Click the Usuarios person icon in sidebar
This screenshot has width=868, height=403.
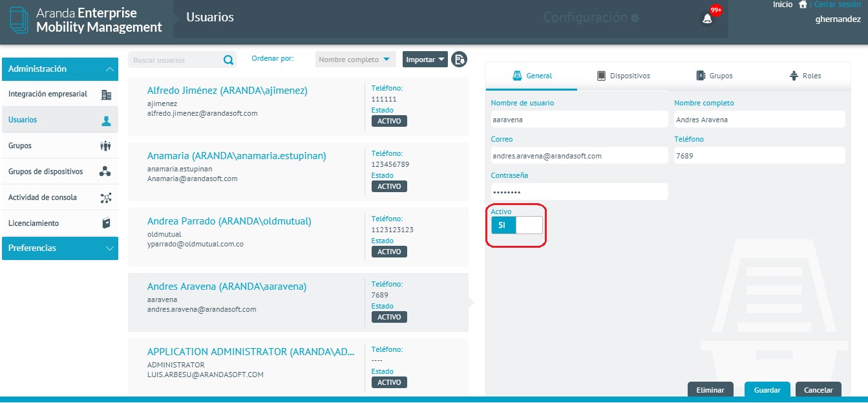coord(107,120)
